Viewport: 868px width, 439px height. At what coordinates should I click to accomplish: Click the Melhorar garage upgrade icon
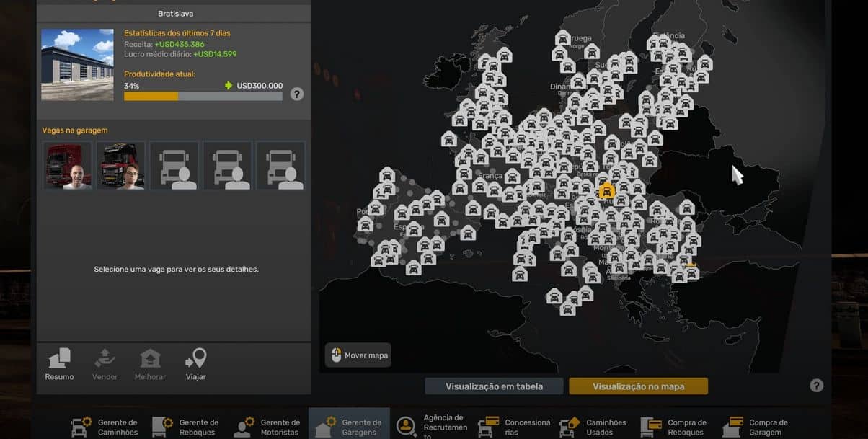(150, 360)
